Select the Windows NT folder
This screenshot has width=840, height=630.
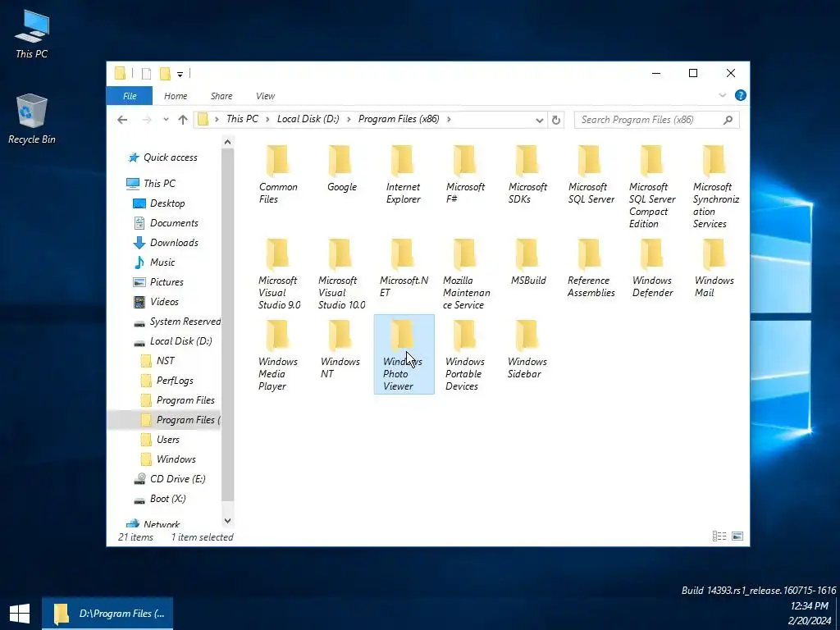(x=340, y=349)
